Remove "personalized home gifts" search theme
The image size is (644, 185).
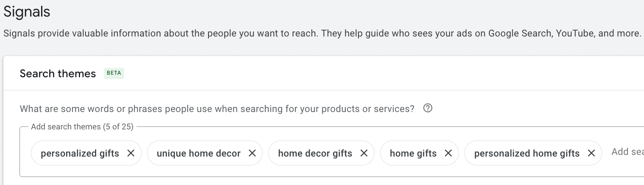tap(591, 153)
